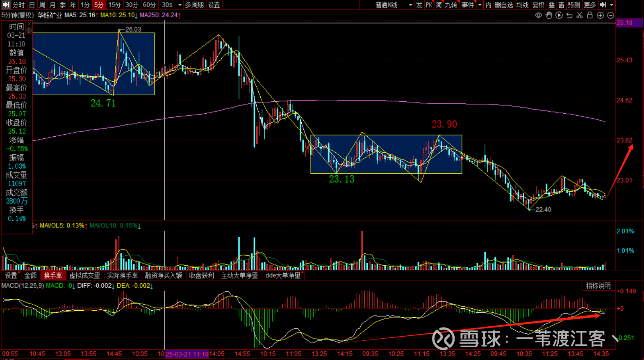Click the undo arrow icon

(569, 15)
